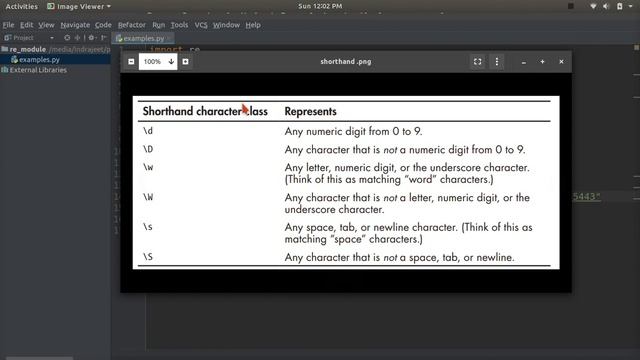Viewport: 640px width, 360px height.
Task: Open the Navigate menu in PyCharm
Action: (x=75, y=25)
